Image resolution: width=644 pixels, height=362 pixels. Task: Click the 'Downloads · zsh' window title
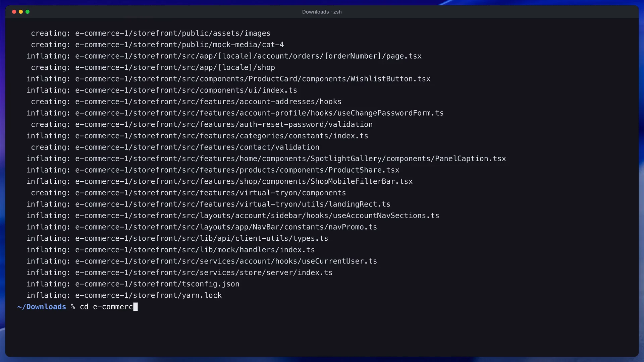[322, 12]
